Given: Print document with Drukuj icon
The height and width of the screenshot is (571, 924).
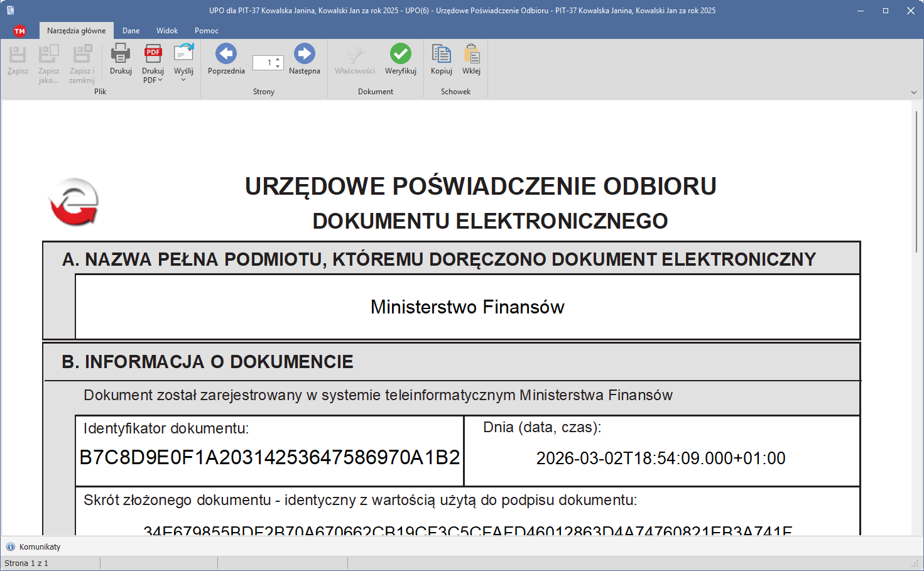Looking at the screenshot, I should click(x=121, y=54).
